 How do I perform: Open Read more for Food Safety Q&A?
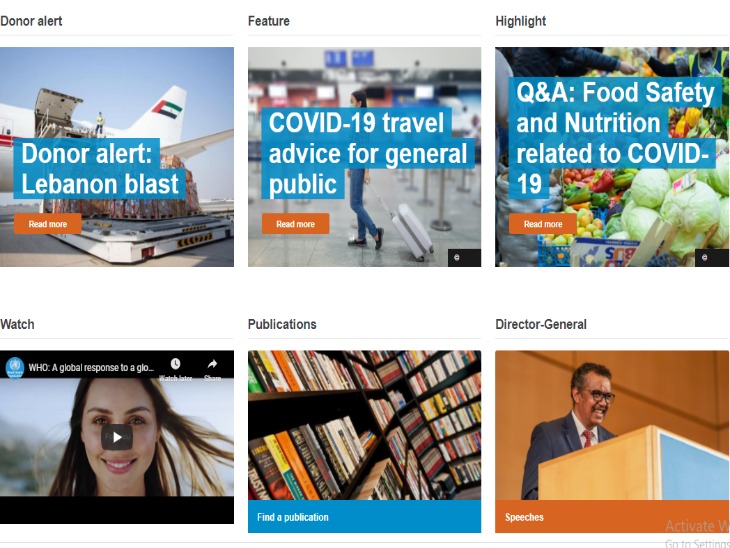(543, 224)
